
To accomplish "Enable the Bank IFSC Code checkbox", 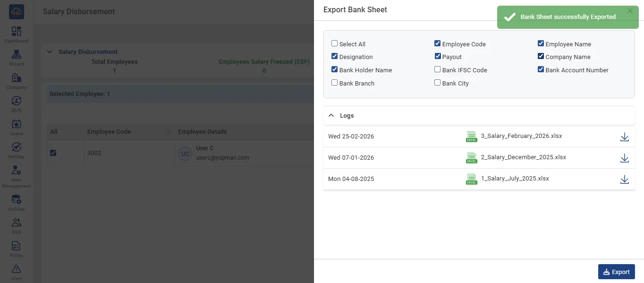I will click(438, 69).
